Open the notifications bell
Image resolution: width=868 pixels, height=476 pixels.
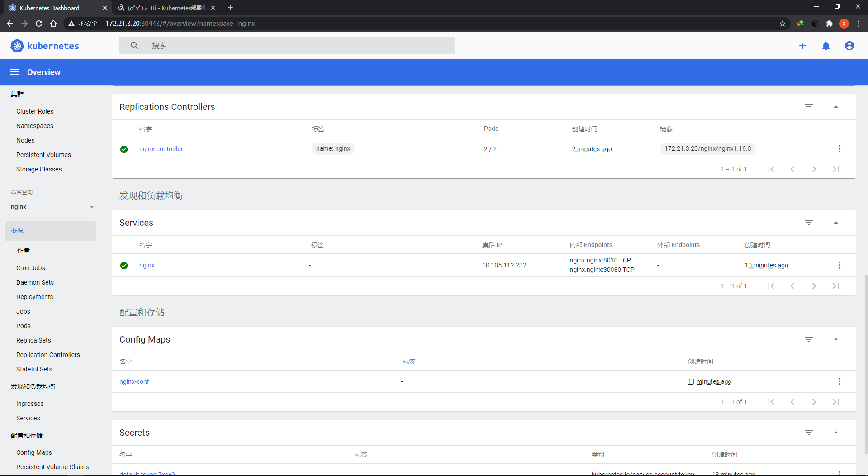click(x=826, y=46)
